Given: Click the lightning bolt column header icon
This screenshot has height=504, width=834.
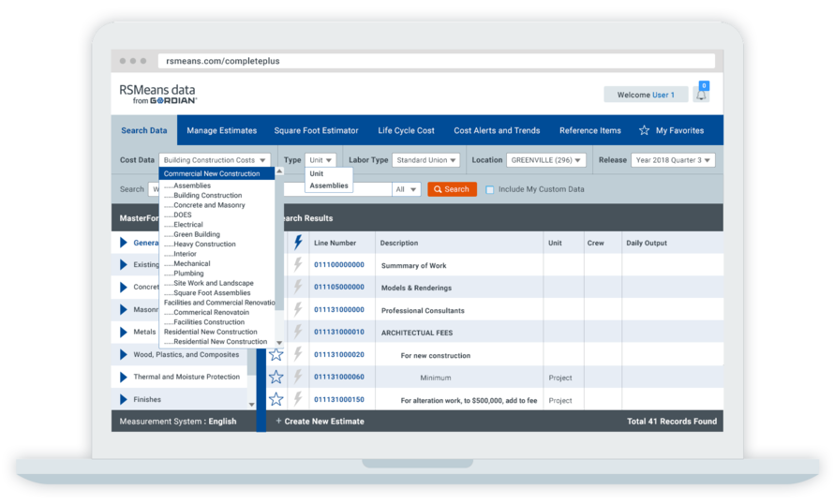Looking at the screenshot, I should click(x=298, y=243).
